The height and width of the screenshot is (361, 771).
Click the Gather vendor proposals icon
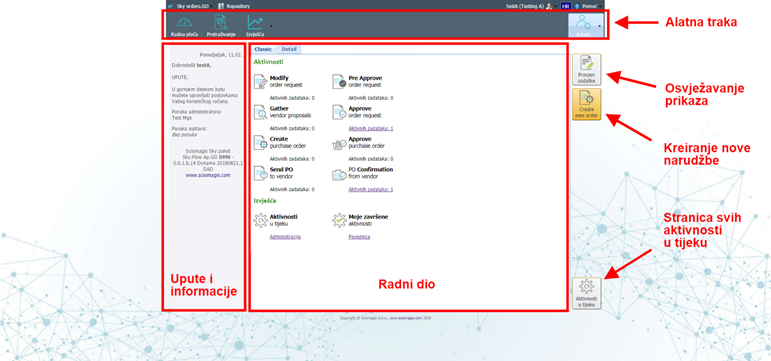pyautogui.click(x=260, y=112)
